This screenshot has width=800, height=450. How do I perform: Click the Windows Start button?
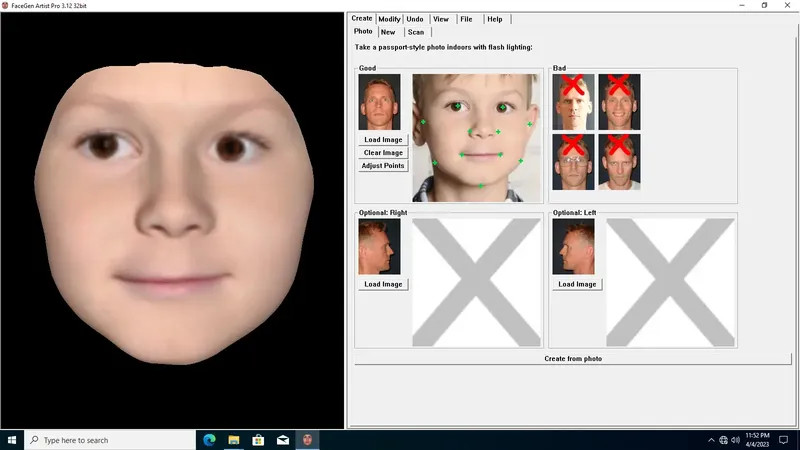point(12,440)
